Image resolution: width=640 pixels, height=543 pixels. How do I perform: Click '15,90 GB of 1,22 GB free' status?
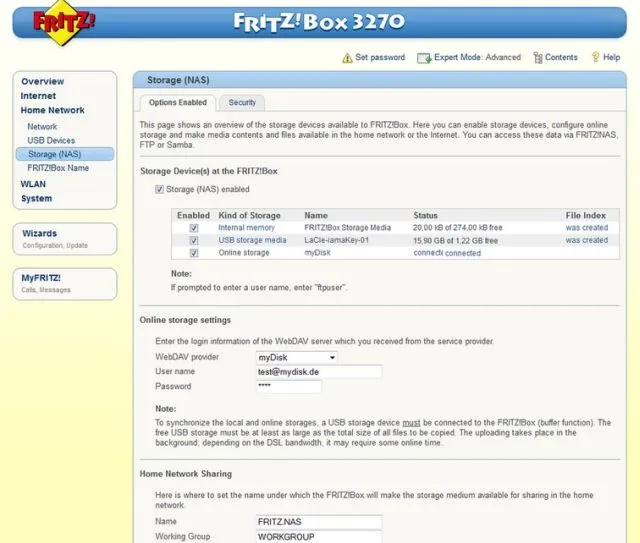[456, 240]
